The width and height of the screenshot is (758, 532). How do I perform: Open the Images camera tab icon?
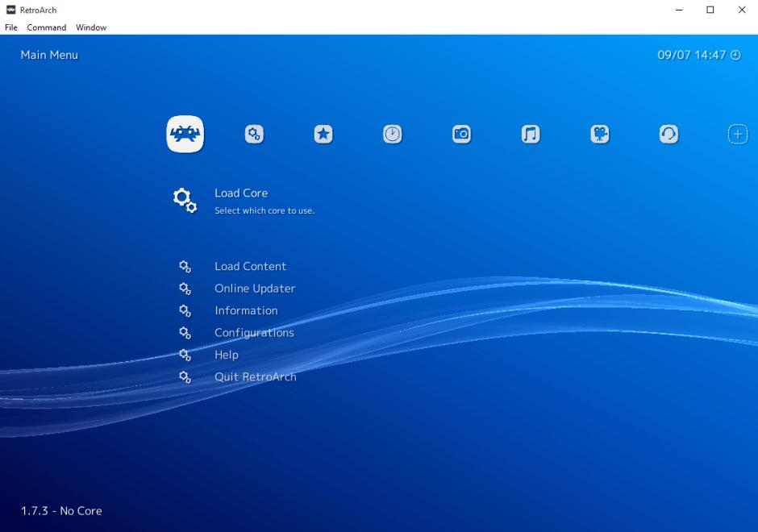[462, 134]
